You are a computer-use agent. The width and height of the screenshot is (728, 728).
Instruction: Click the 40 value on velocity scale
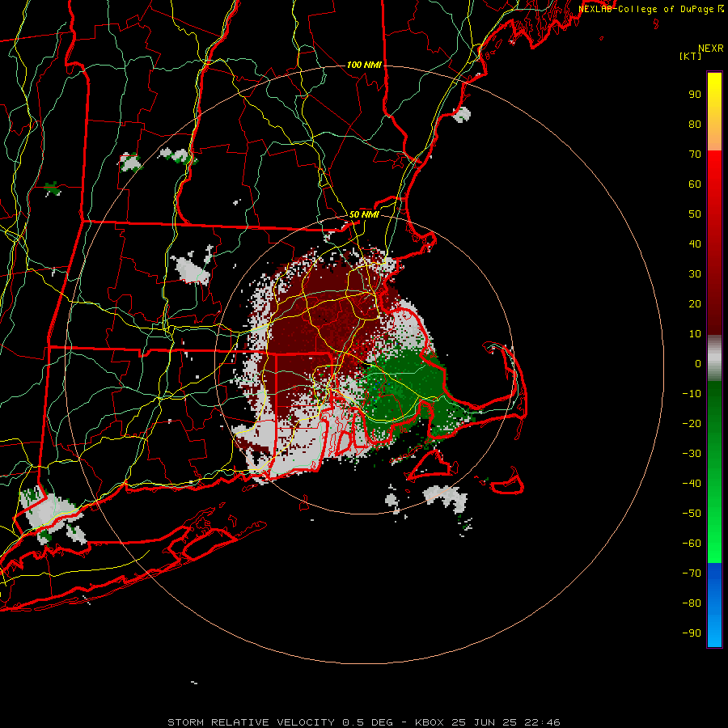(x=695, y=244)
